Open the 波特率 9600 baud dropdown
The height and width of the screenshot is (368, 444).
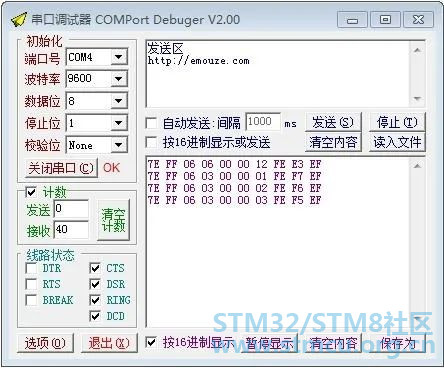point(118,79)
